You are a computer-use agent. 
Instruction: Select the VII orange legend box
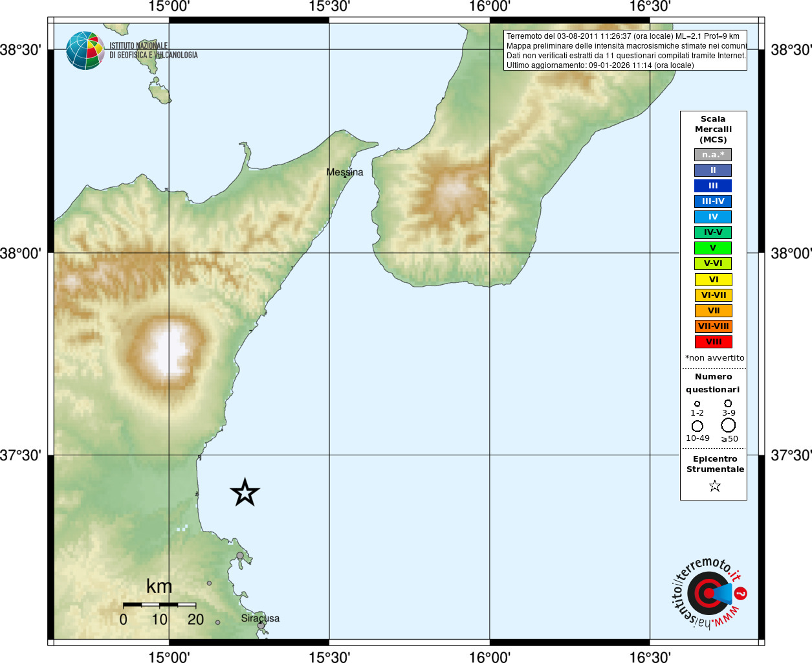point(713,311)
